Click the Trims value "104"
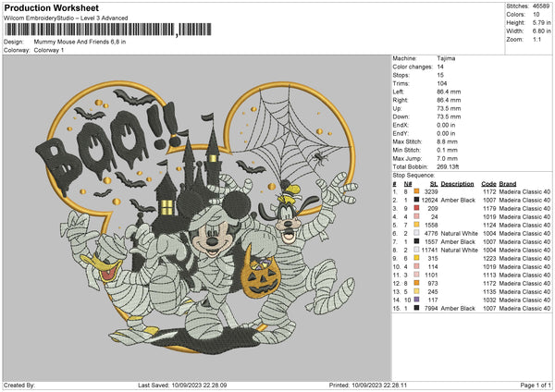555x392 pixels. coord(442,83)
